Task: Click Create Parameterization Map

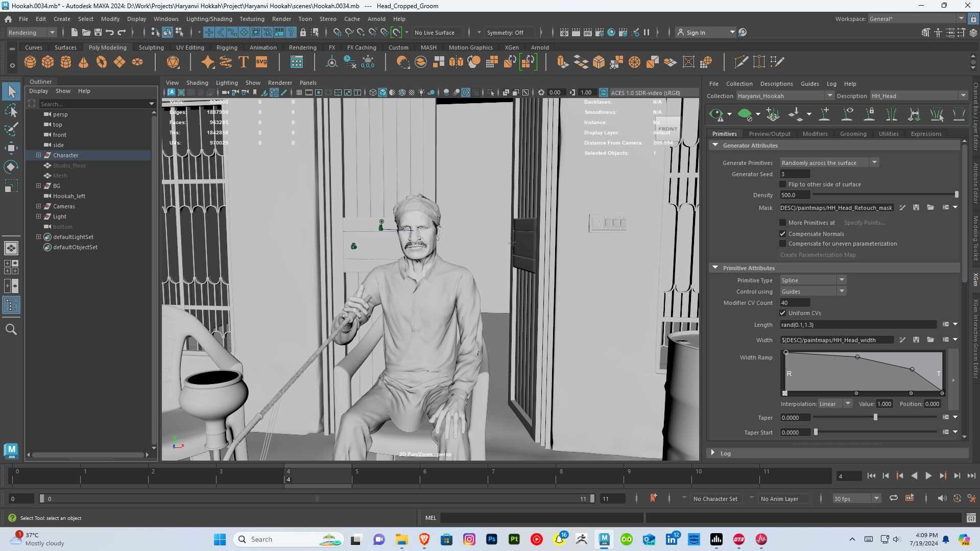Action: click(x=818, y=255)
